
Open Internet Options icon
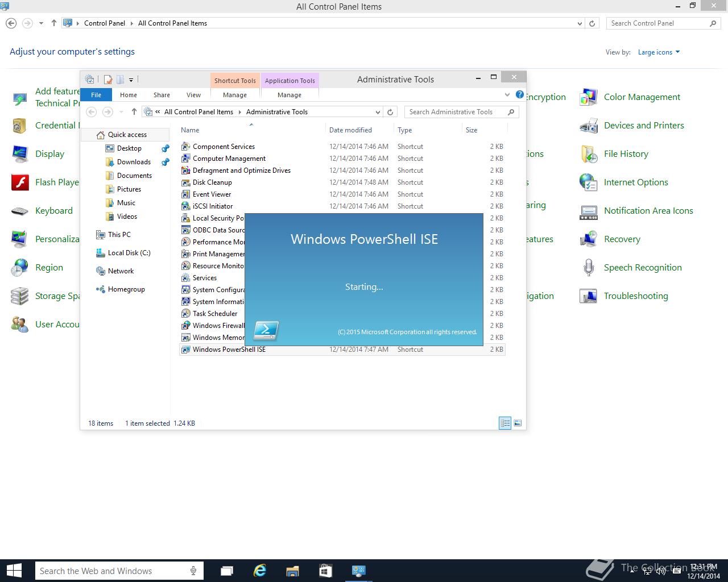click(588, 182)
